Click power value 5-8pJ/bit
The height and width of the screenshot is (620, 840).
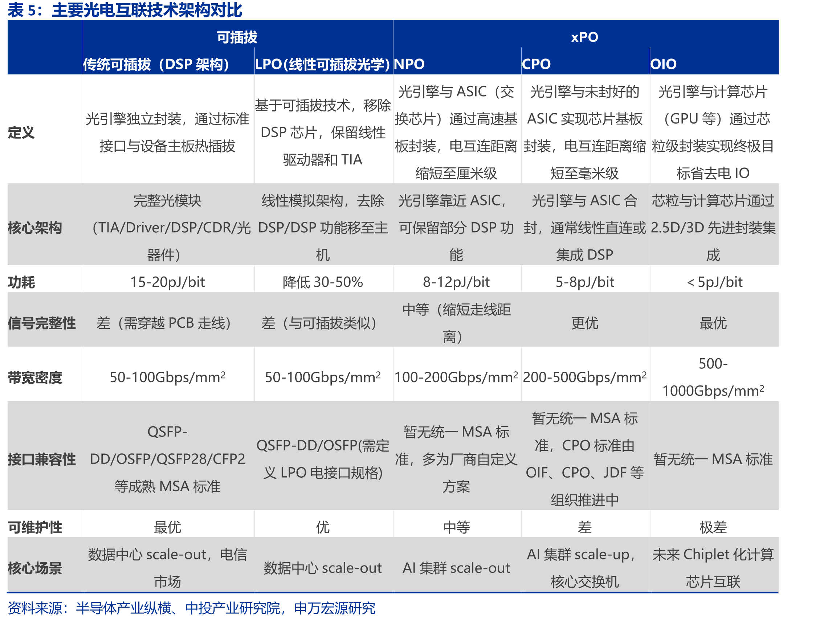click(x=584, y=282)
